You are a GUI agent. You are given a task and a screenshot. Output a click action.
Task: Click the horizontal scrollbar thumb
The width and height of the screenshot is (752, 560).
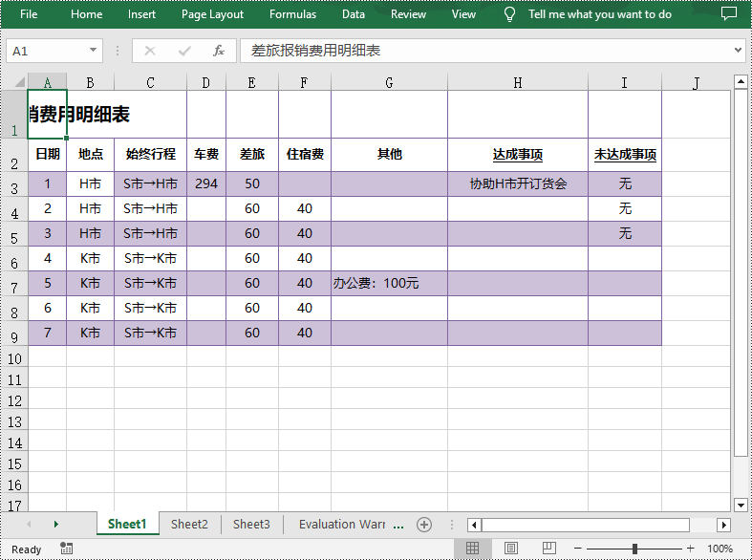[x=586, y=525]
